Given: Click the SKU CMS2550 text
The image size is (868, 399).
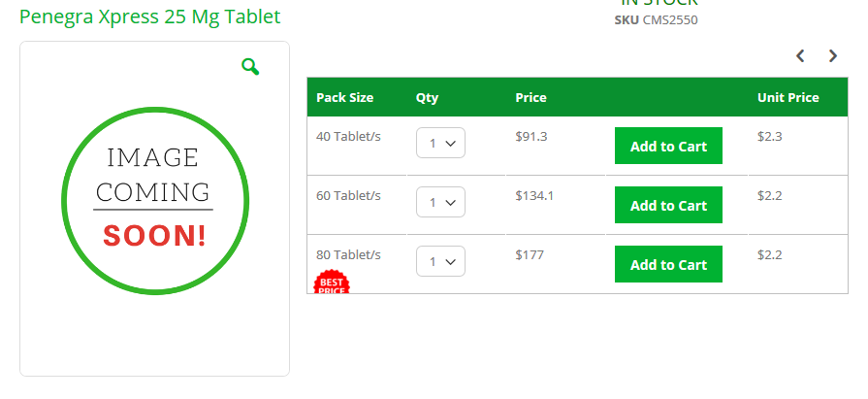Looking at the screenshot, I should 656,20.
